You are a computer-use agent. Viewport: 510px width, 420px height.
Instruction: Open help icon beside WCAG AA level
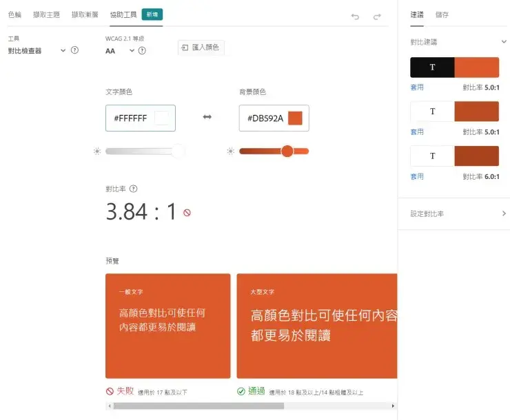pos(142,51)
